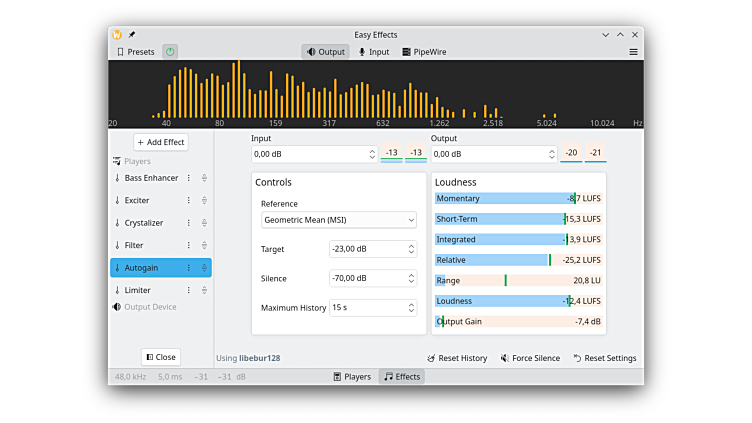Click the Filter effect drag handle
The image size is (752, 423).
tap(204, 246)
